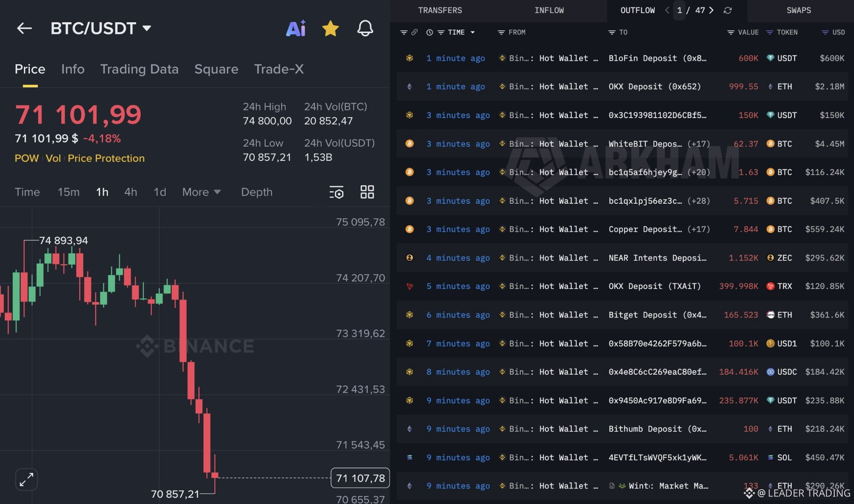Select the 1d chart interval
854x504 pixels.
160,192
